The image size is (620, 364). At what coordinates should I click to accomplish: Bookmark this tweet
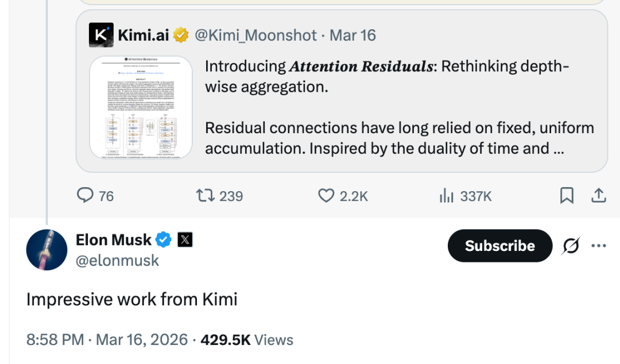(x=567, y=196)
